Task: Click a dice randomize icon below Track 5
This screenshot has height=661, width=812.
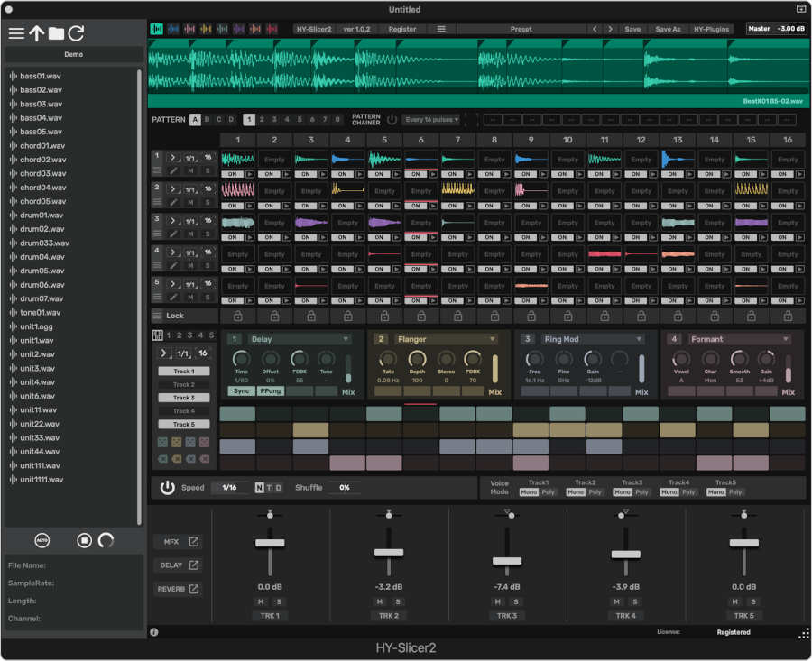Action: point(162,441)
